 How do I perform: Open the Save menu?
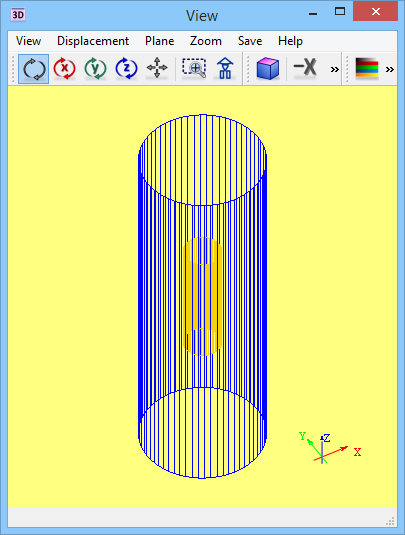250,41
